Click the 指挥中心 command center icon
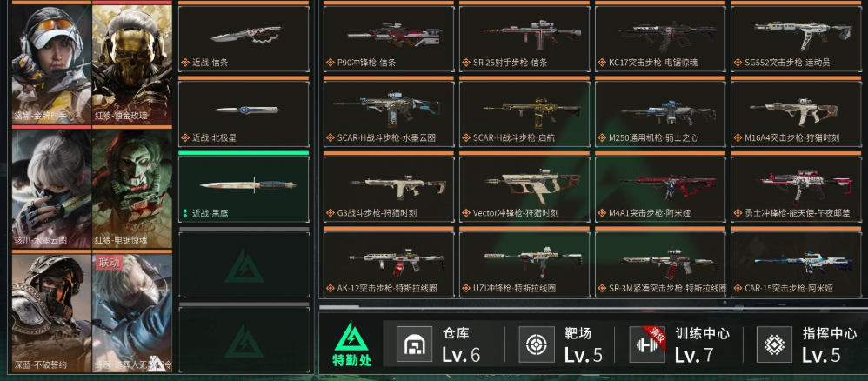The height and width of the screenshot is (381, 868). point(774,344)
